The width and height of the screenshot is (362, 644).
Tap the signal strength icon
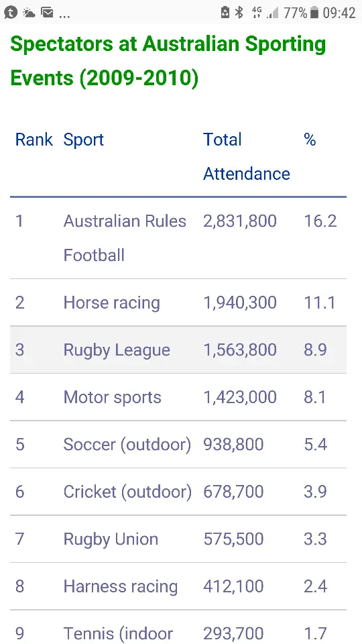coord(273,13)
